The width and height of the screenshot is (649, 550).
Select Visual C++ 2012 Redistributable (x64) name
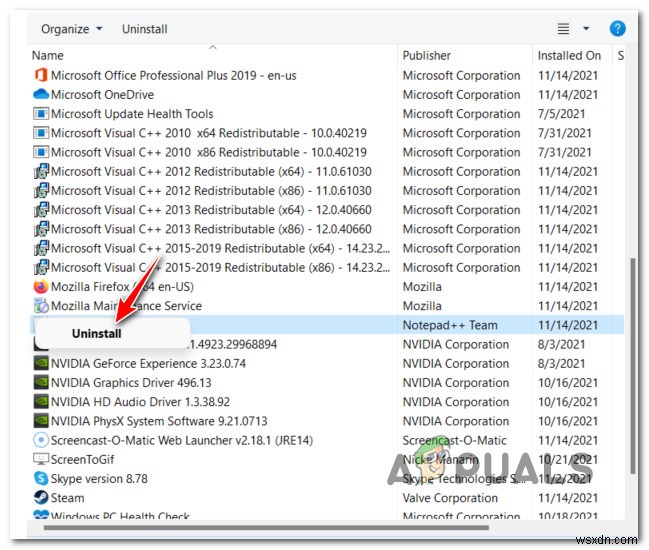tap(211, 171)
